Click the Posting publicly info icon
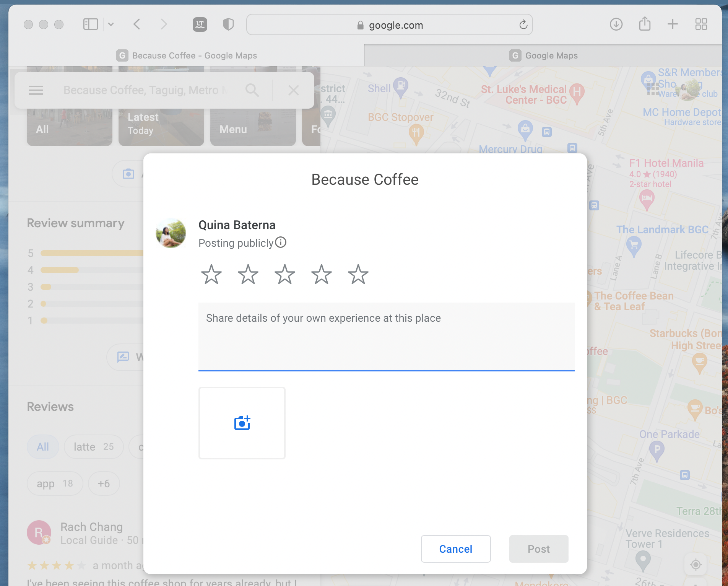 tap(281, 242)
